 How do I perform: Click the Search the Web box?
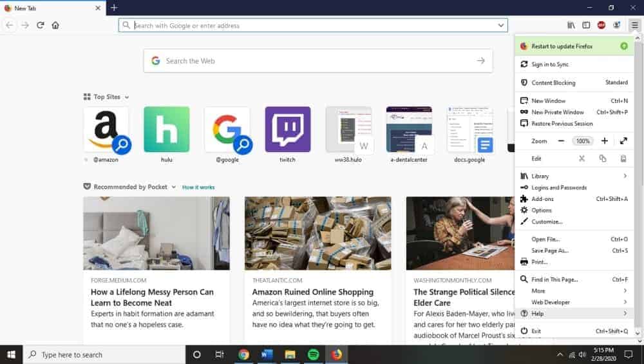click(x=318, y=61)
